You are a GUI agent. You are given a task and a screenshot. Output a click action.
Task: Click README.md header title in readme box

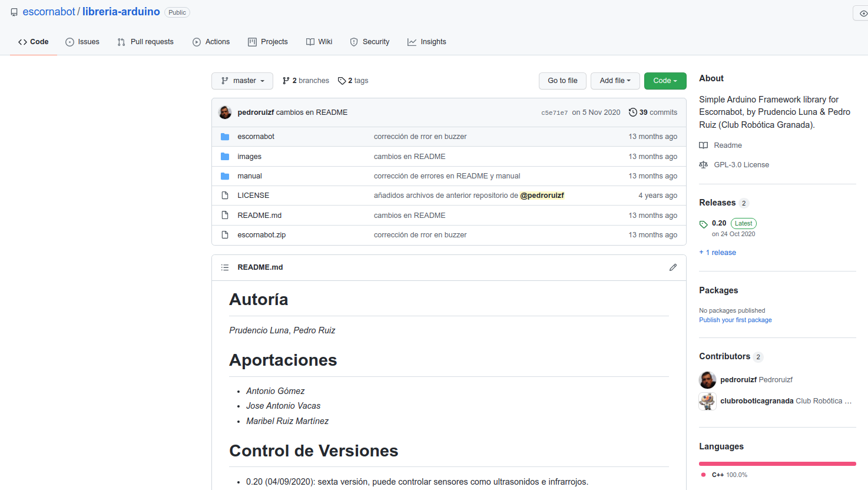[260, 267]
